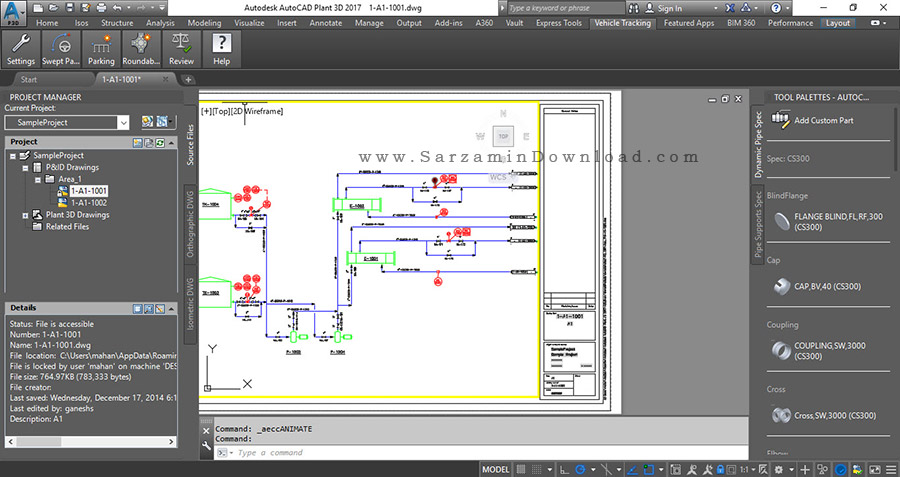Start the Roundabout design tool

pyautogui.click(x=141, y=49)
